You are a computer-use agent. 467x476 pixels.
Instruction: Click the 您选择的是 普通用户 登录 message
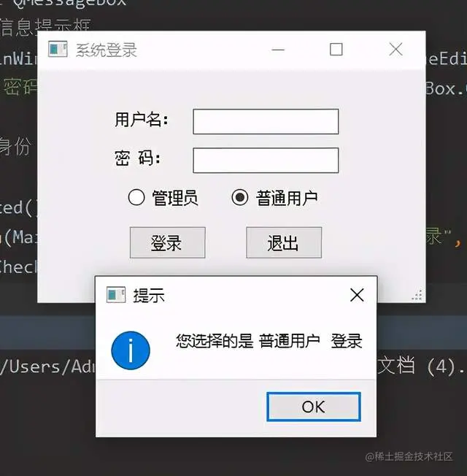point(269,341)
